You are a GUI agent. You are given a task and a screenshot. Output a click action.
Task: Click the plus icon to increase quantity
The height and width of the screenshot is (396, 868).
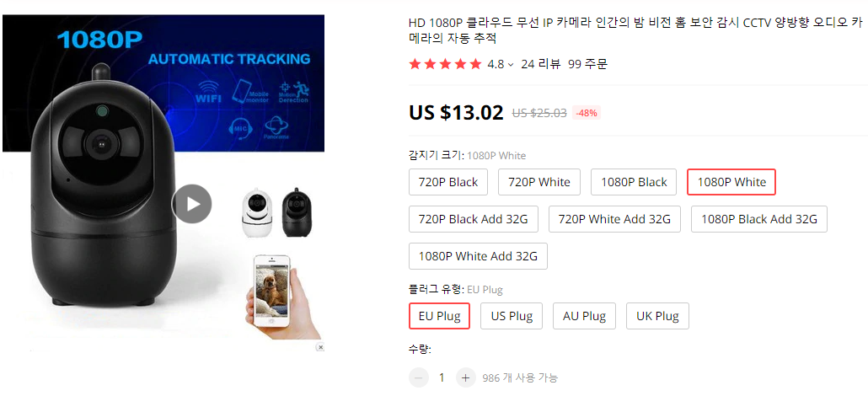465,377
